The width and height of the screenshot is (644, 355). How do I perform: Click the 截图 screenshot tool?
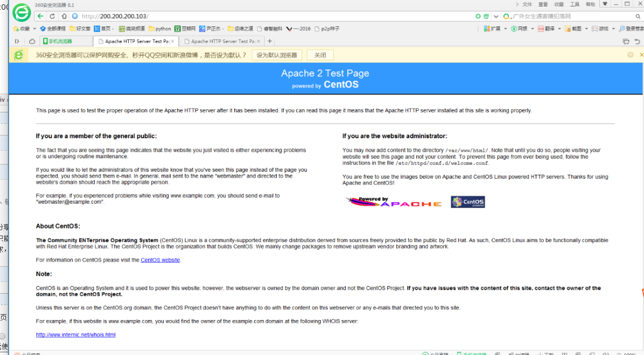[573, 29]
